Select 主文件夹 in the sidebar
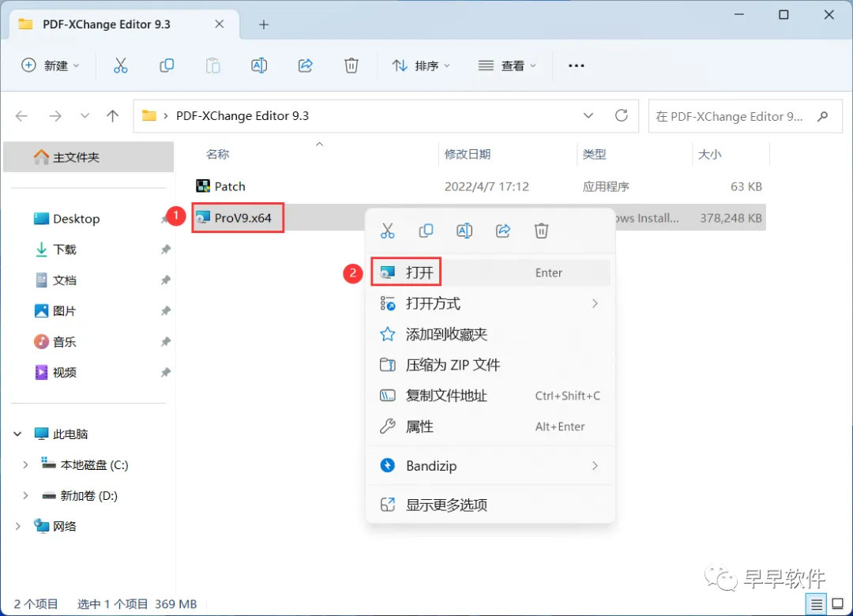Viewport: 853px width, 616px height. coord(88,157)
